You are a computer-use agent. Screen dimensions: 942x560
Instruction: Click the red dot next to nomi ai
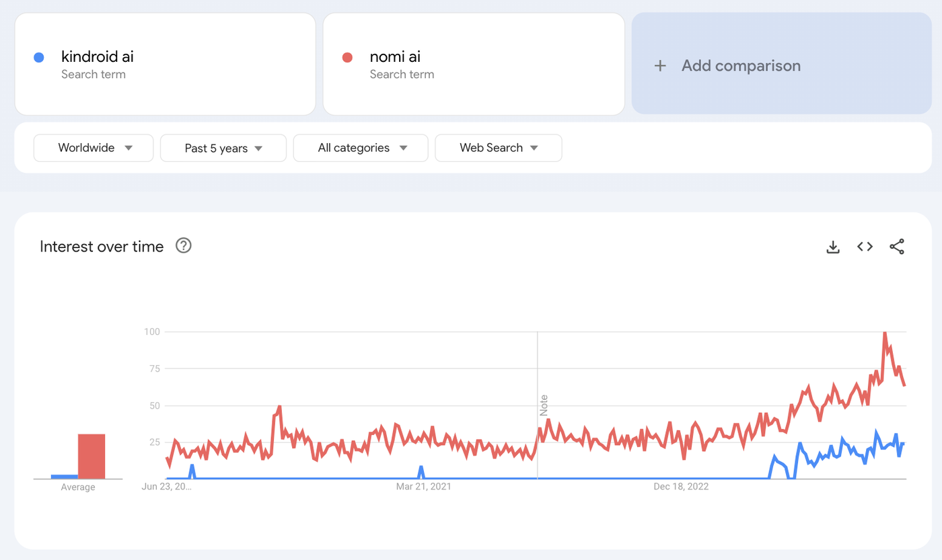point(347,58)
